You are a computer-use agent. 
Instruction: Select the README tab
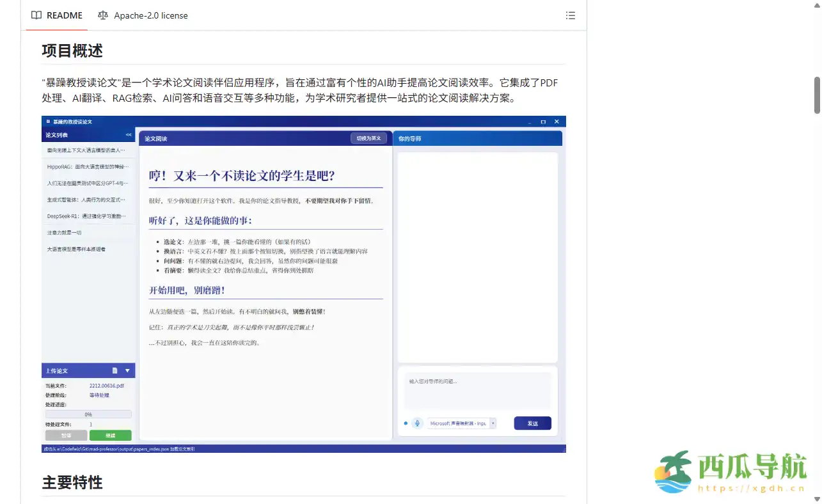(57, 15)
